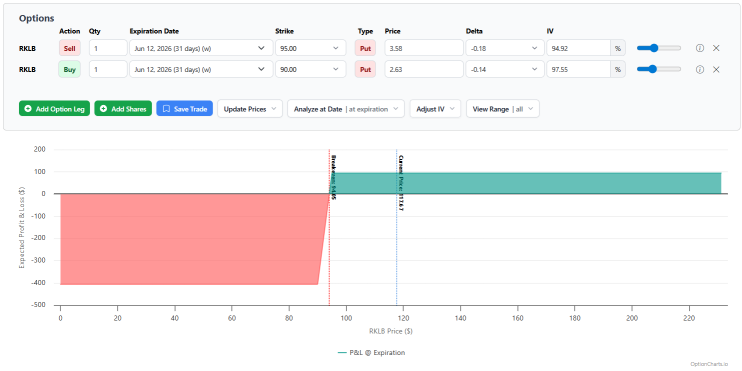Viewport: 742px width, 371px height.
Task: Click the 97.55 IV field
Action: [578, 69]
